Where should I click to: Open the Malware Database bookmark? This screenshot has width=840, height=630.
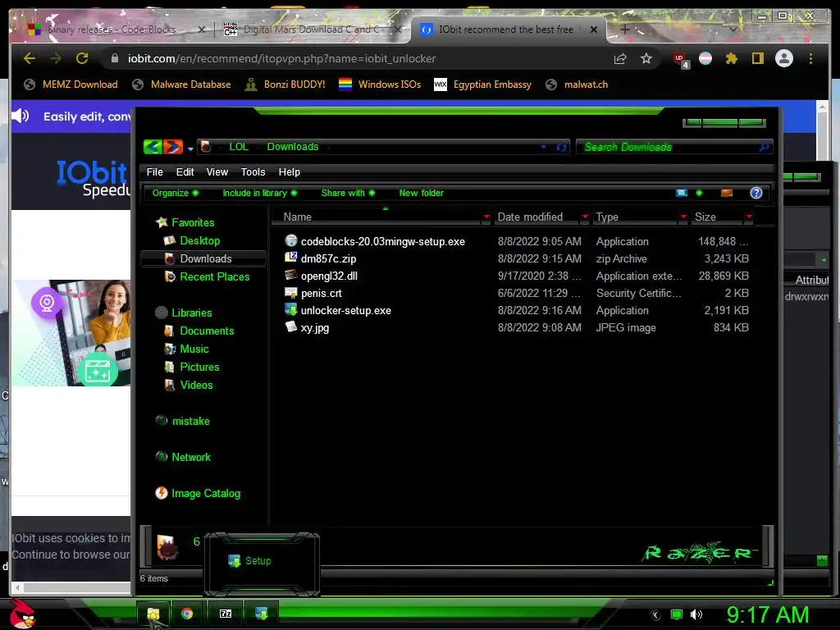pos(181,84)
